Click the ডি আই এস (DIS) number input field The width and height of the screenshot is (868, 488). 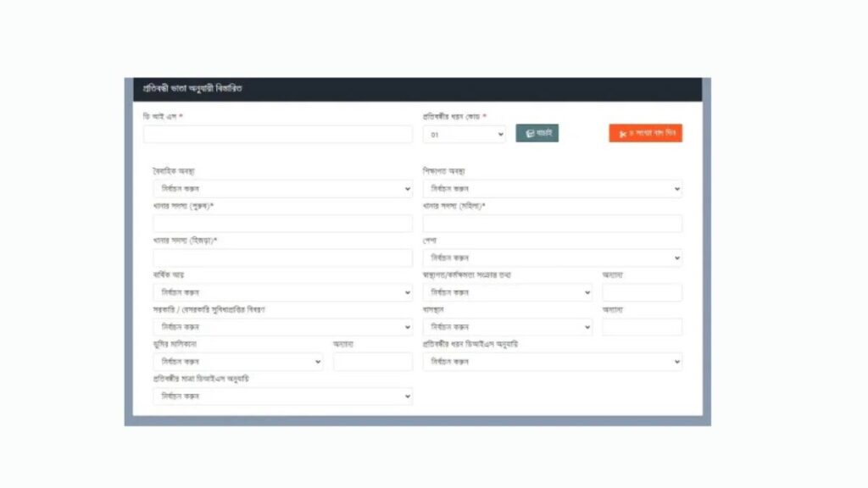(x=278, y=135)
